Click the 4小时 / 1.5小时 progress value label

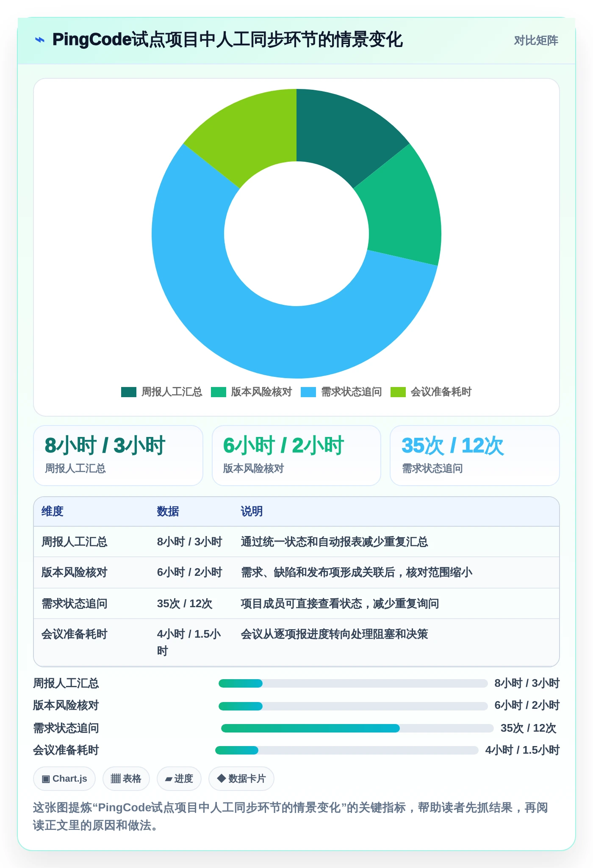(523, 750)
